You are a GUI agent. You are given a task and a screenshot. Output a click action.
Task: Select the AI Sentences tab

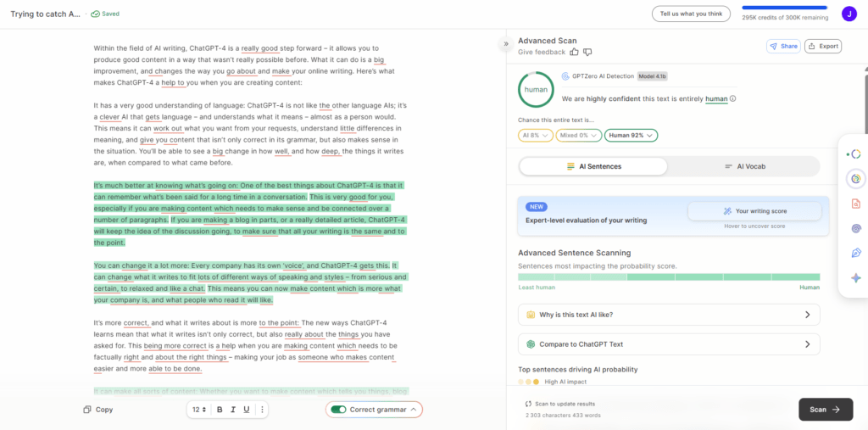click(593, 166)
